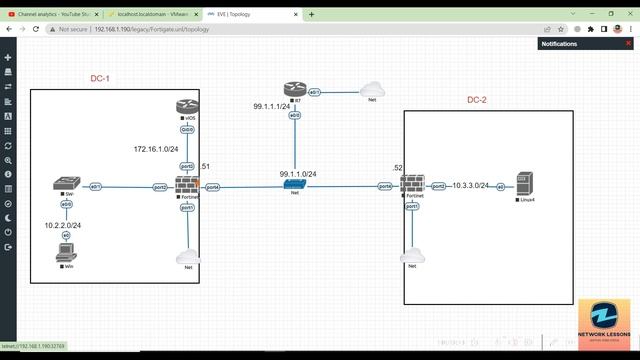Click Close lab power icon in sidebar
The height and width of the screenshot is (360, 640).
[x=8, y=232]
